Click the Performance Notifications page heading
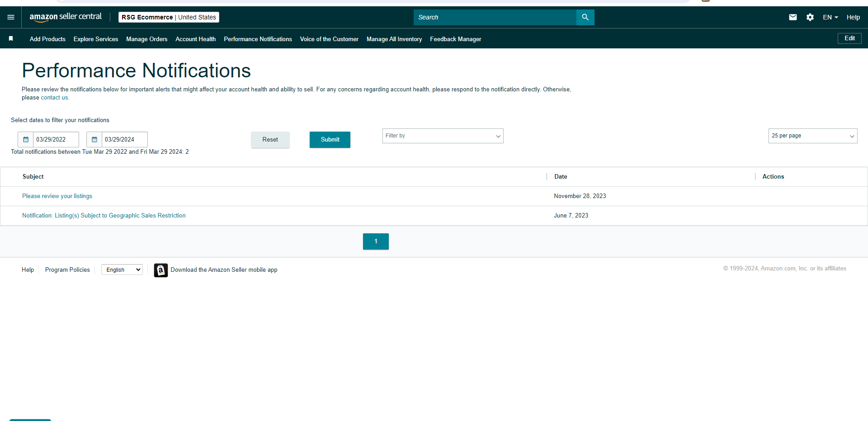Image resolution: width=868 pixels, height=421 pixels. 136,71
